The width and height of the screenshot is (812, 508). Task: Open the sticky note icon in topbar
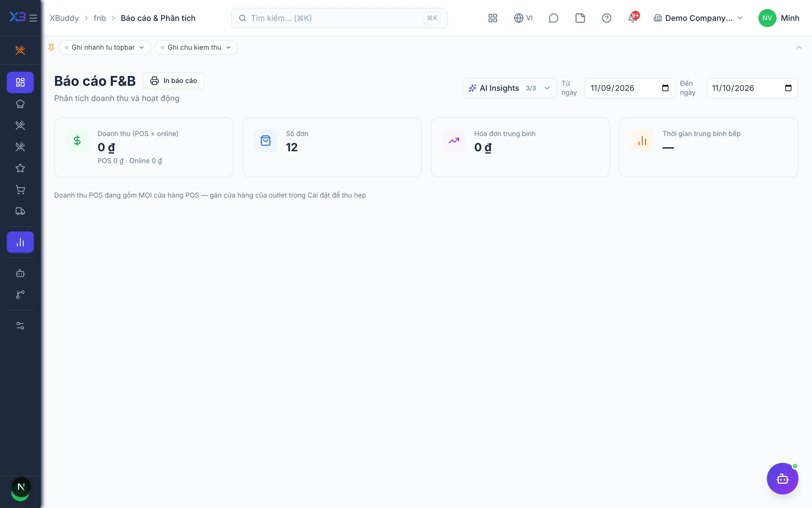(580, 18)
